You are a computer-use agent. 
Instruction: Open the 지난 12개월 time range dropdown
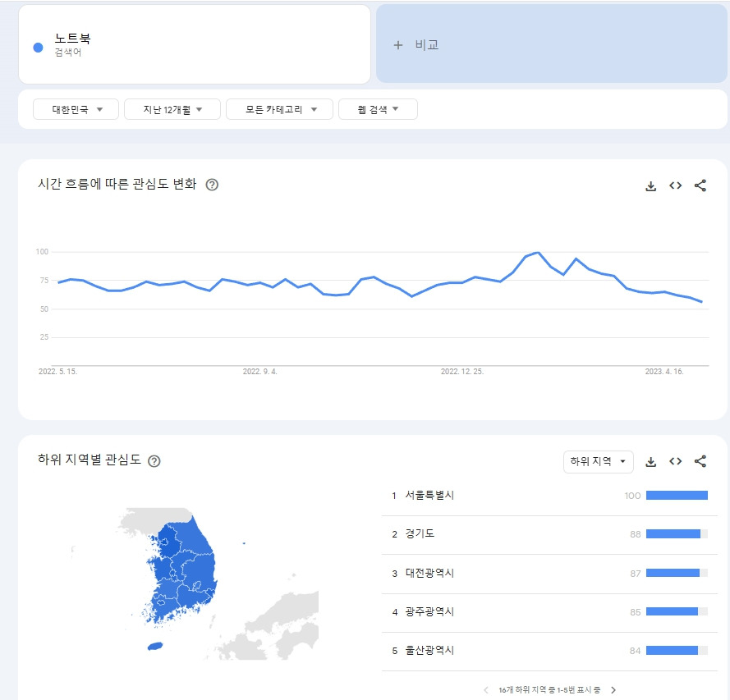click(172, 109)
